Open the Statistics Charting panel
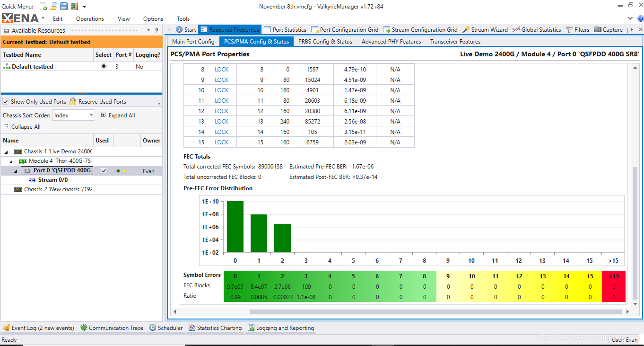Image resolution: width=644 pixels, height=346 pixels. pyautogui.click(x=215, y=328)
